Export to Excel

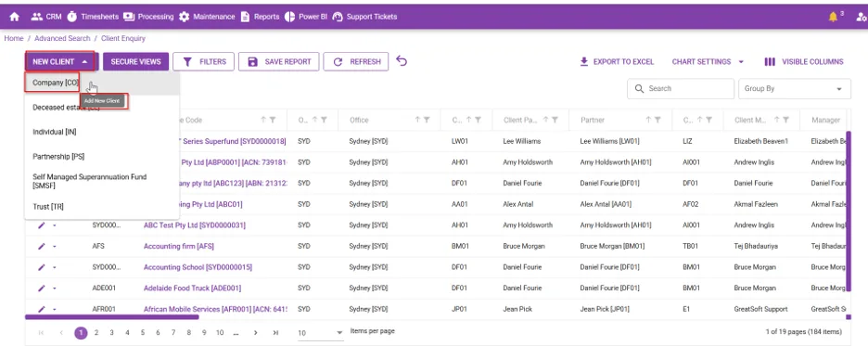(617, 62)
